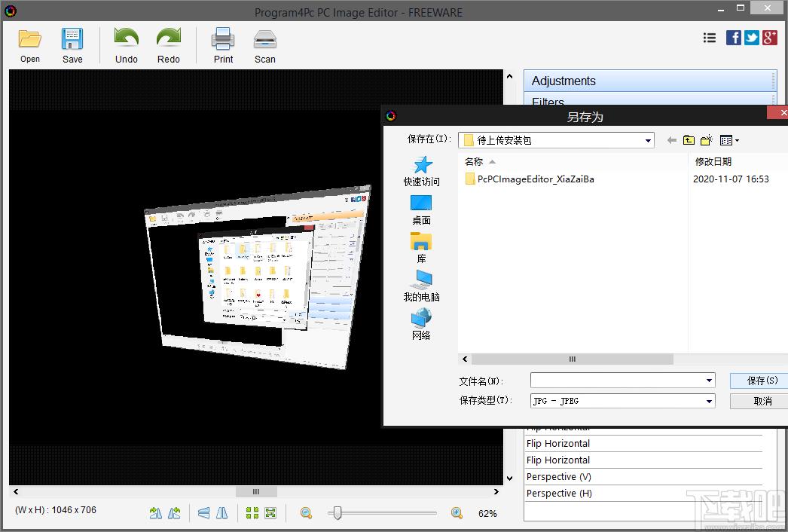Click the canvas horizontal scrollbar right arrow
Image resolution: width=788 pixels, height=532 pixels.
[x=496, y=492]
